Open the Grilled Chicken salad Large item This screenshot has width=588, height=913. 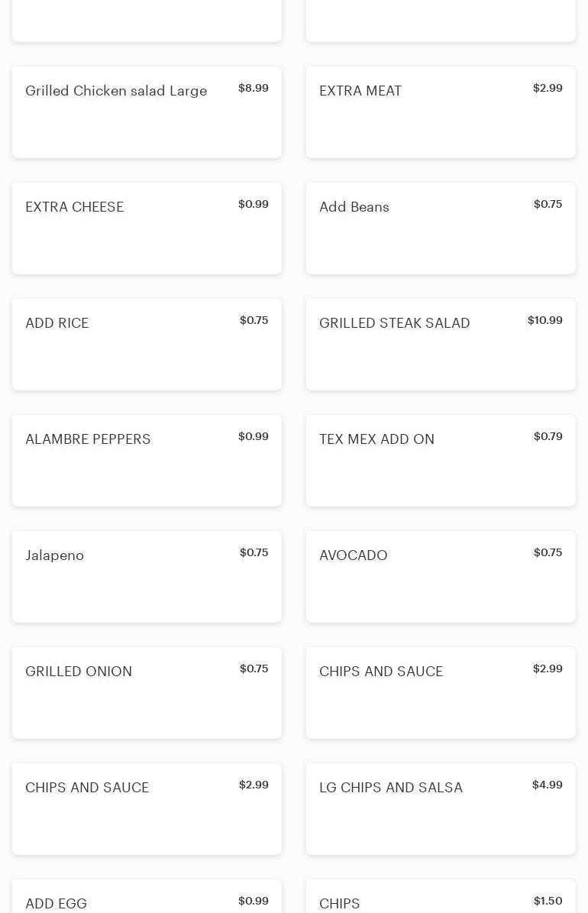147,112
